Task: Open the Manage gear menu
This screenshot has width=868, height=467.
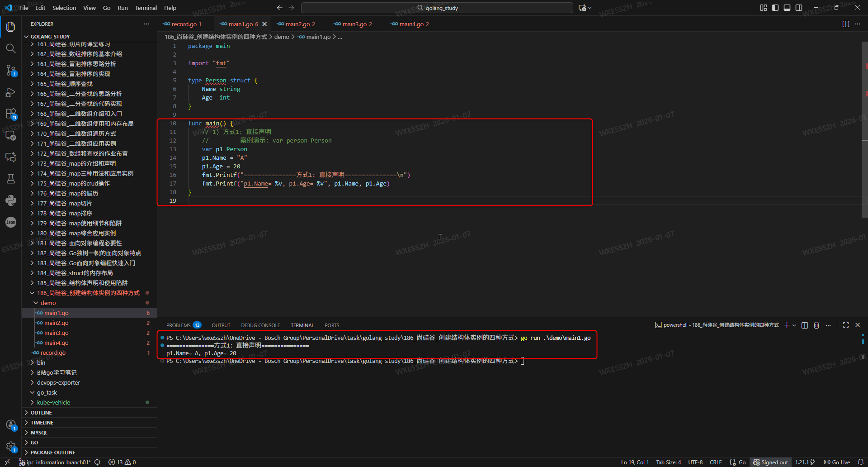Action: [x=11, y=447]
